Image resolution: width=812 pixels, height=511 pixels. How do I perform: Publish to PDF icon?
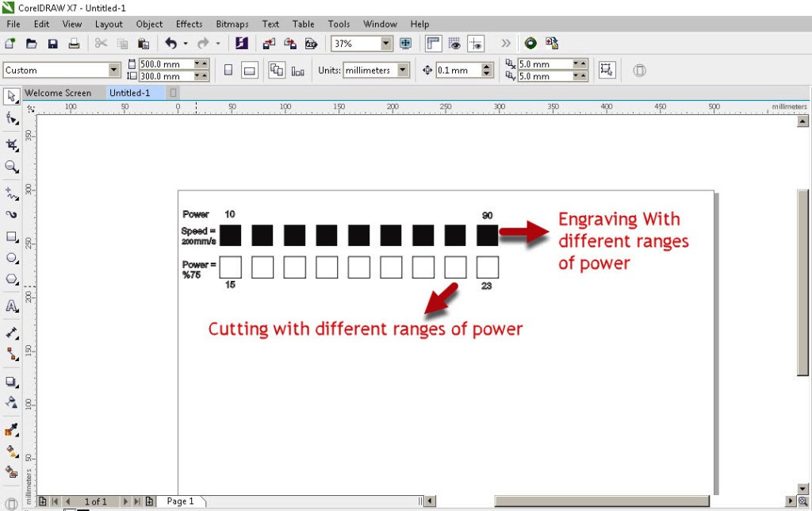click(x=311, y=44)
